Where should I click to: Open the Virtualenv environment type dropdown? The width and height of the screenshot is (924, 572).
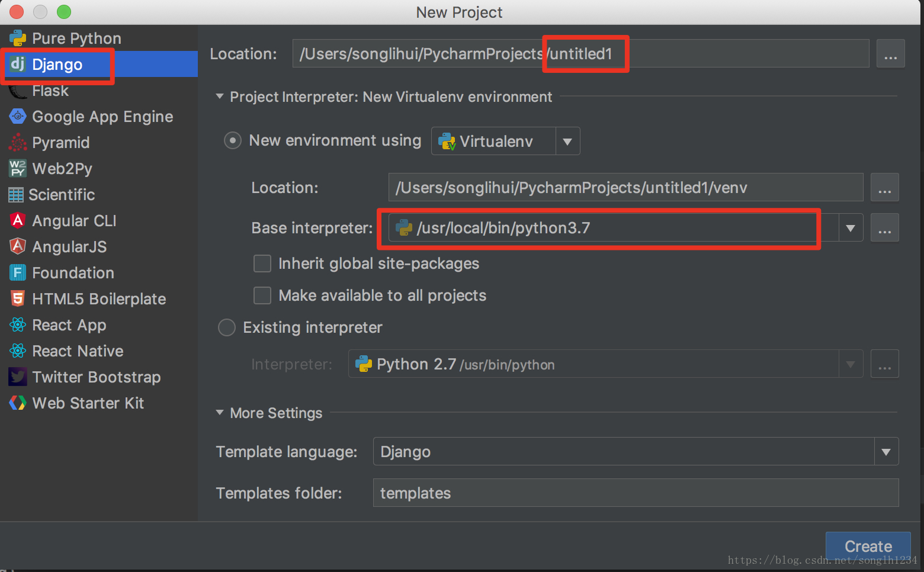pyautogui.click(x=567, y=142)
